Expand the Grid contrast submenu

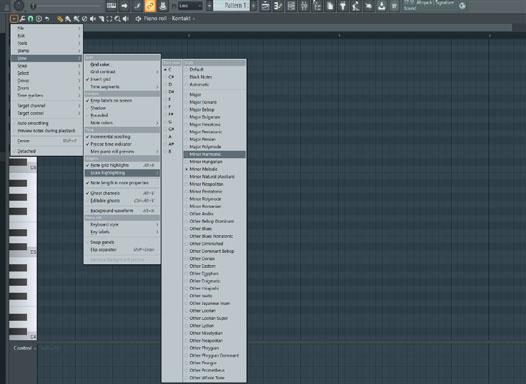[x=122, y=72]
